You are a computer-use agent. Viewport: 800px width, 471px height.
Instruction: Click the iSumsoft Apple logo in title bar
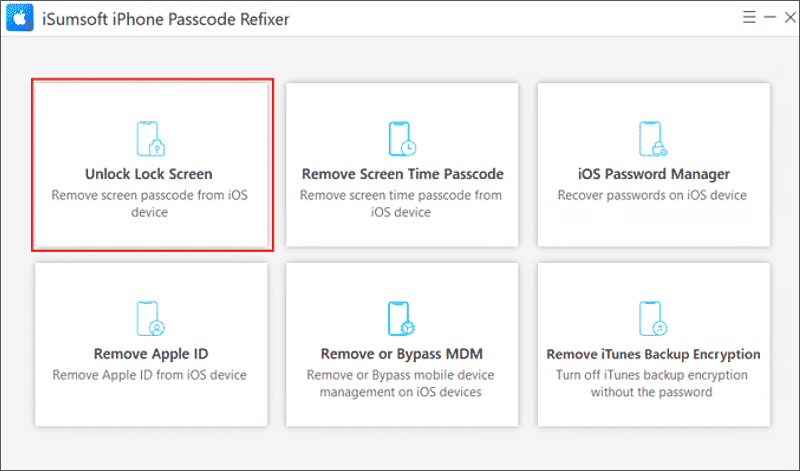(x=20, y=18)
